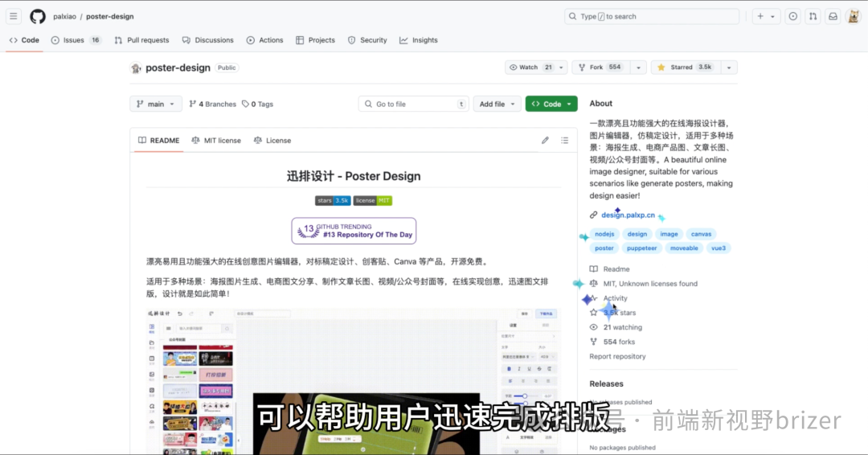
Task: Open the hamburger navigation menu
Action: coord(14,17)
